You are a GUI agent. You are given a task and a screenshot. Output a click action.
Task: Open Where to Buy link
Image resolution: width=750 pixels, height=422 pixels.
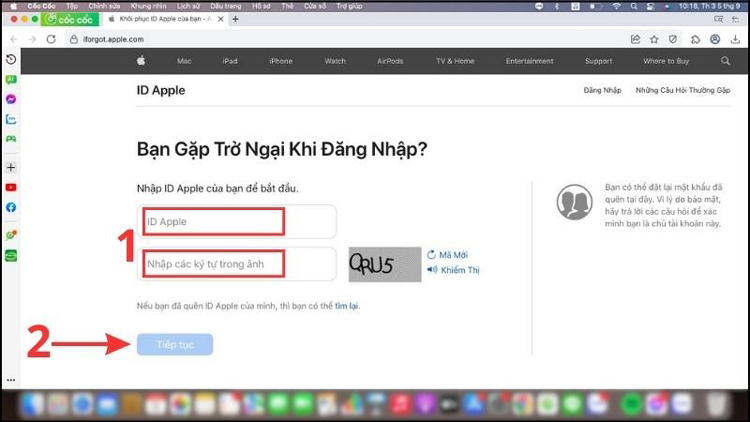[666, 61]
